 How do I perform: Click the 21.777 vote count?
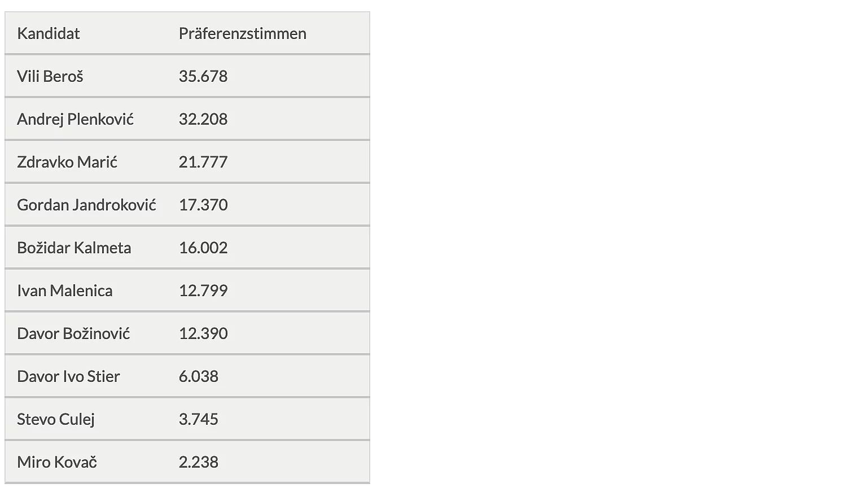coord(203,162)
